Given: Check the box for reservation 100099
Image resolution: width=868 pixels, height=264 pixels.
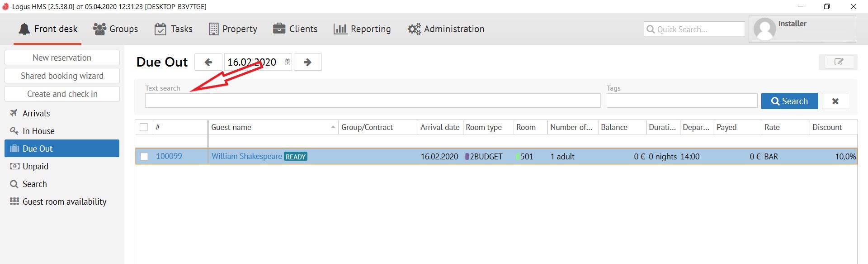Looking at the screenshot, I should point(144,157).
